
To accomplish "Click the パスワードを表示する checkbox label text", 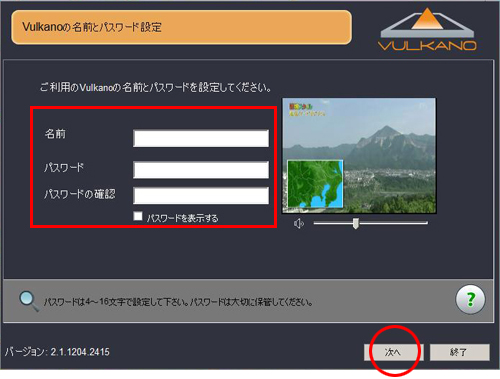I will tap(182, 218).
